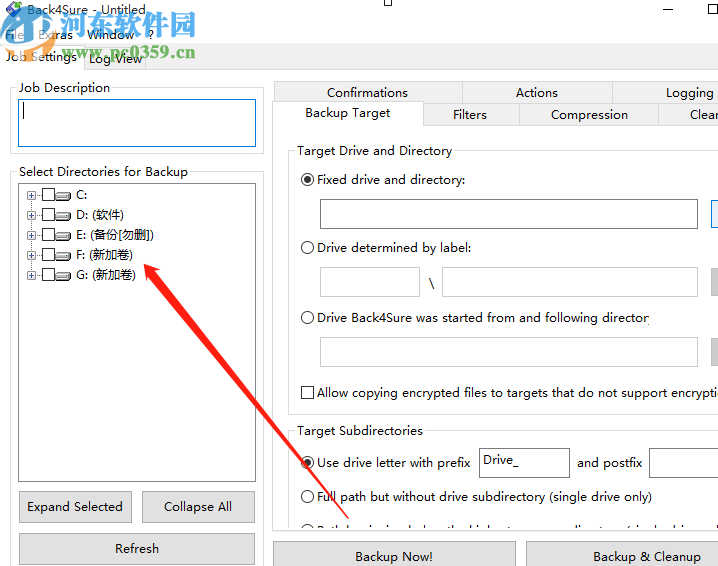Expand the G: (新加卷) tree node
Viewport: 718px width, 566px height.
31,275
